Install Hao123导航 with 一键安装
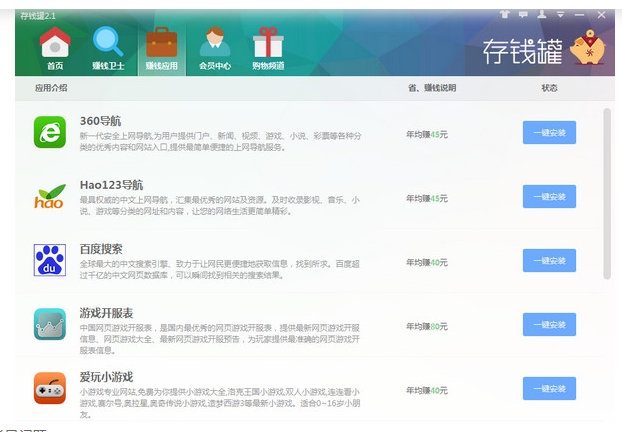Viewport: 622px width, 432px height. point(549,196)
